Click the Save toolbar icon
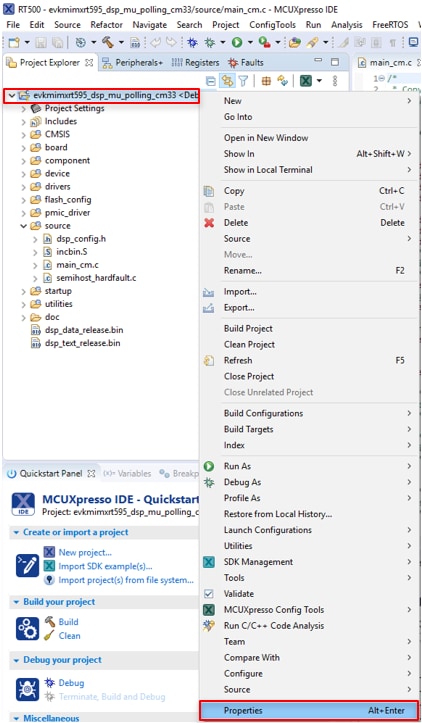This screenshot has width=422, height=723. [41, 42]
